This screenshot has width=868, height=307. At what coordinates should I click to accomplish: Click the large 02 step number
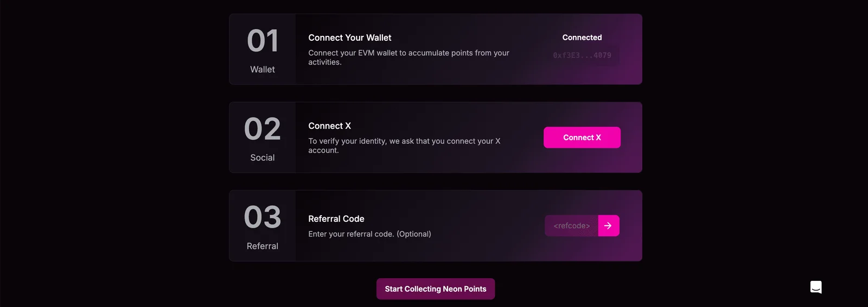tap(263, 129)
